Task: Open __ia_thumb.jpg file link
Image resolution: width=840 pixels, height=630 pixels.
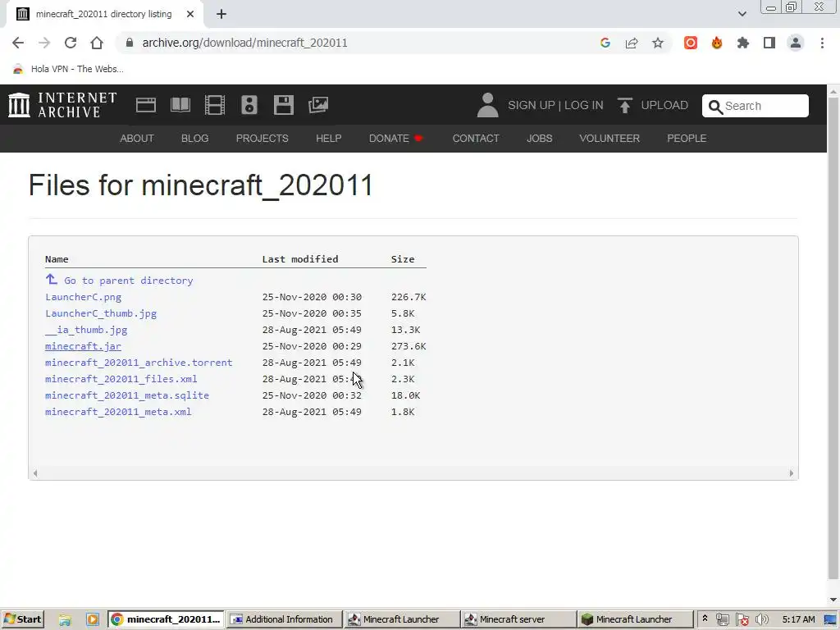Action: pos(86,330)
